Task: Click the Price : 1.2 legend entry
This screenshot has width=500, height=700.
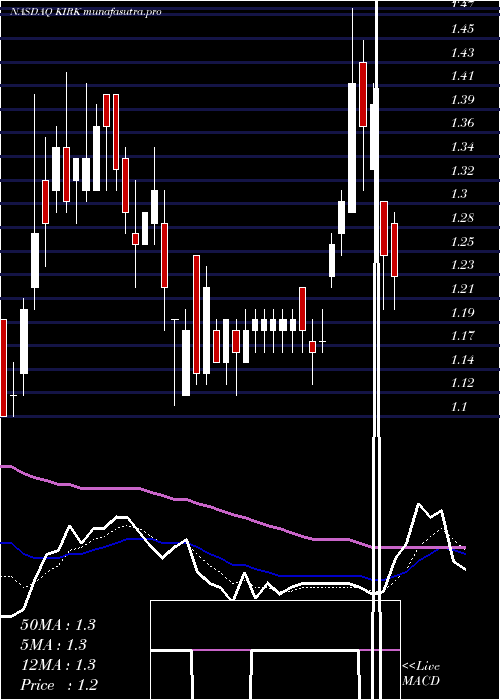Action: 59,685
